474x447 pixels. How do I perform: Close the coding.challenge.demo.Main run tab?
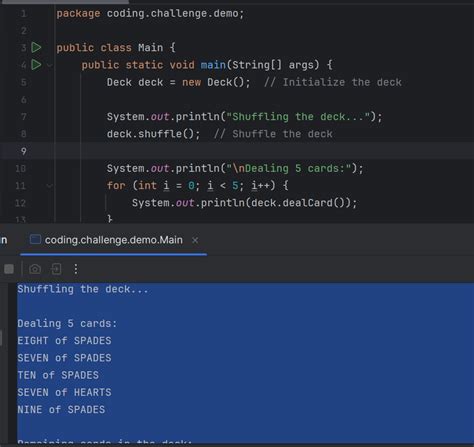[195, 240]
